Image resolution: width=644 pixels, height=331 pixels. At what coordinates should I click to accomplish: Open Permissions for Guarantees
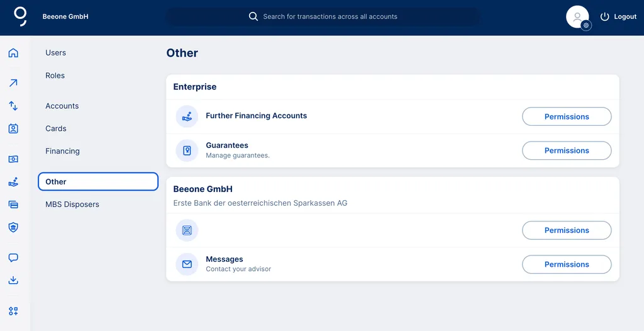567,150
